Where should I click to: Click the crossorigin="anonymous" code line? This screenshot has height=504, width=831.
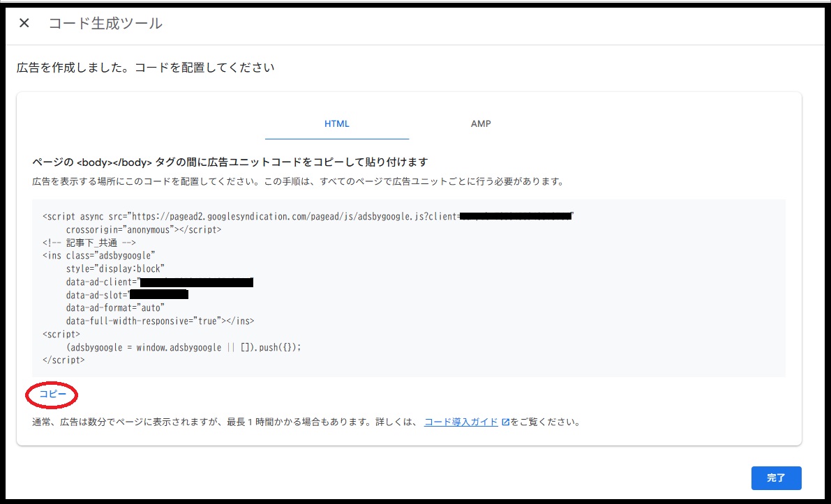coord(144,230)
